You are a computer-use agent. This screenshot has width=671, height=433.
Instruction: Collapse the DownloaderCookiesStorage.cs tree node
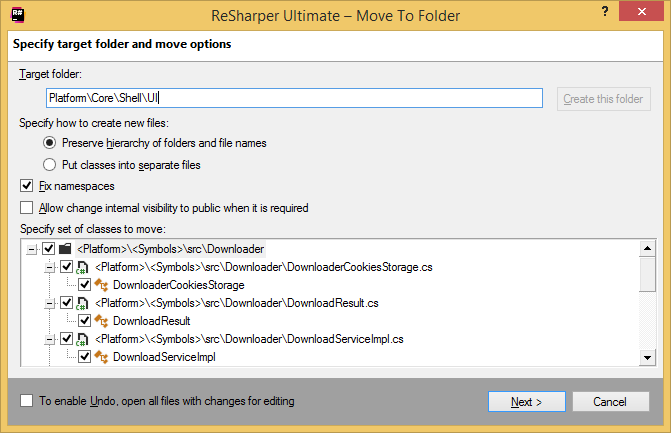tap(50, 267)
